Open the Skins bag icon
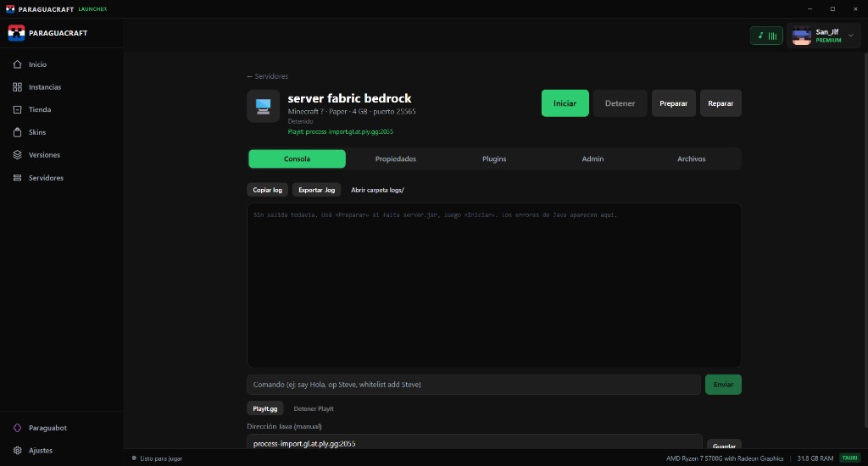Viewport: 868px width, 466px height. pyautogui.click(x=17, y=132)
